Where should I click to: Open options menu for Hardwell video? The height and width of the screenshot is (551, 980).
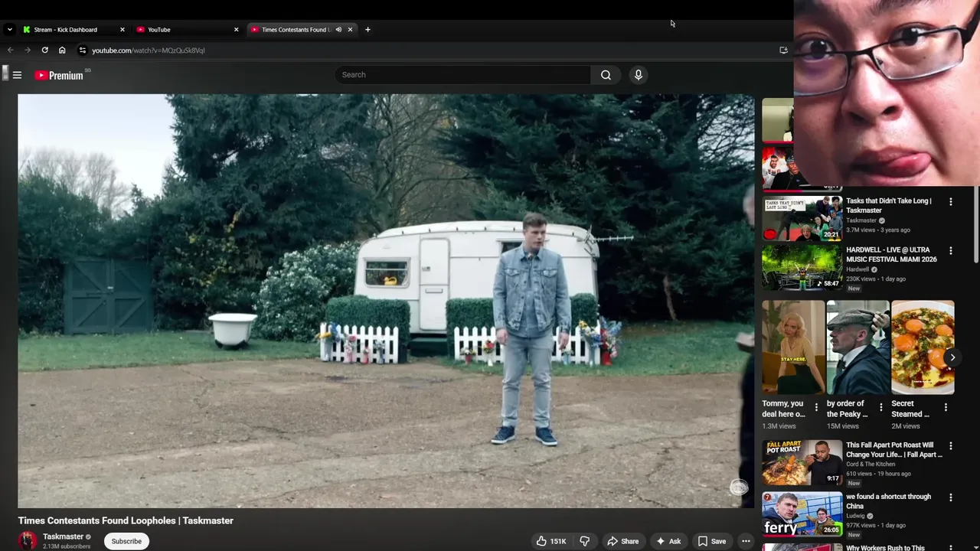[951, 251]
